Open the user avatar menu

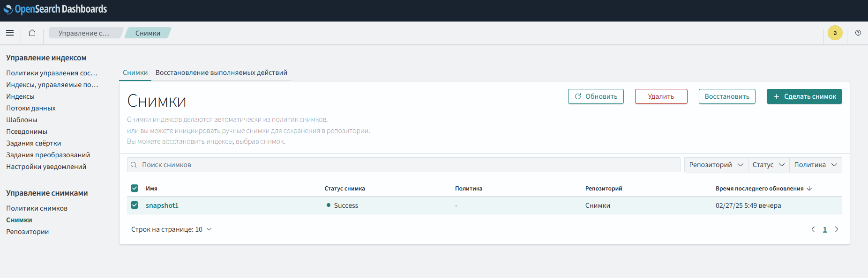[x=835, y=33]
